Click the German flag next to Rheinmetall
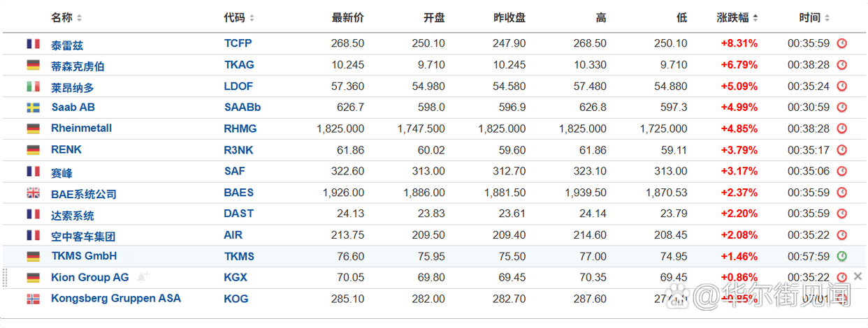868x328 pixels. tap(33, 128)
